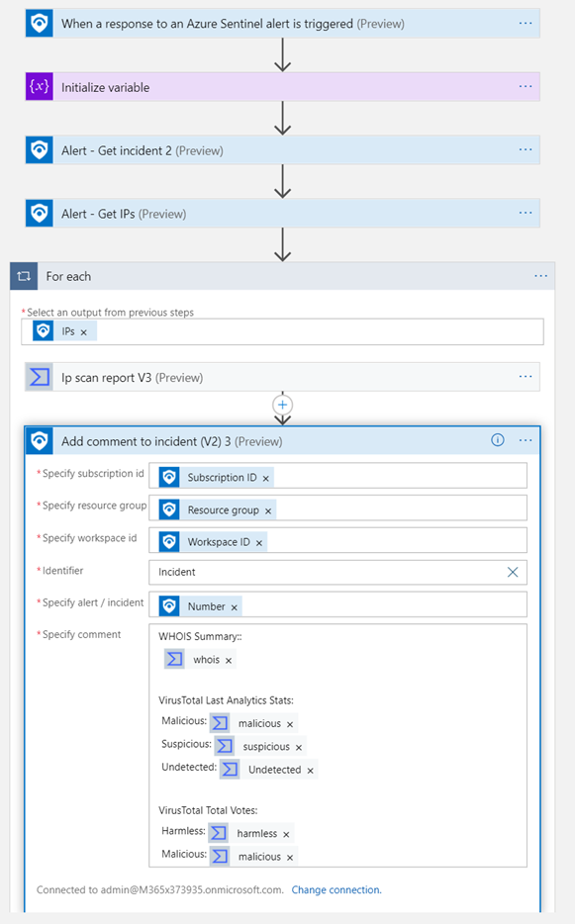Insert a new step with the plus button

282,405
